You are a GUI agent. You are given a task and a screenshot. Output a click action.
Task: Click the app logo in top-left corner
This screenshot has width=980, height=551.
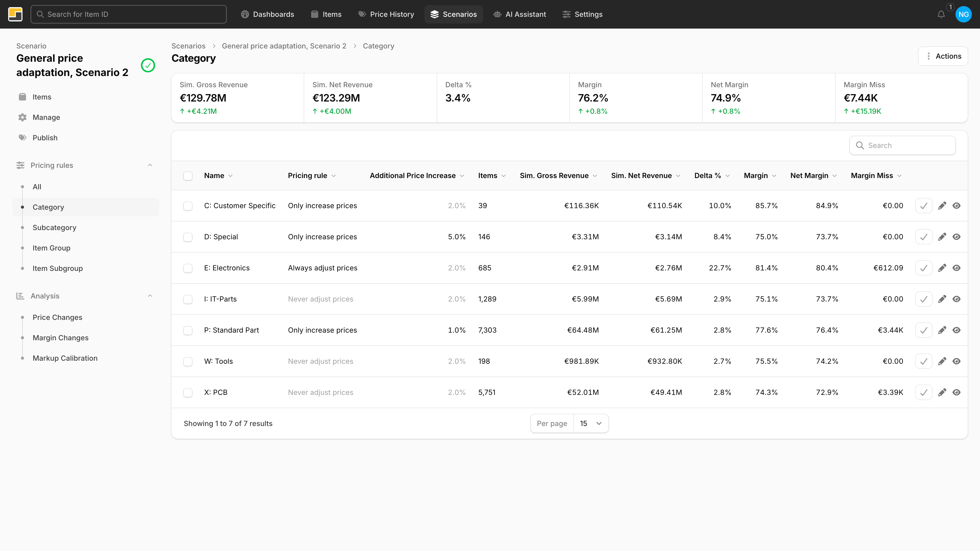15,15
